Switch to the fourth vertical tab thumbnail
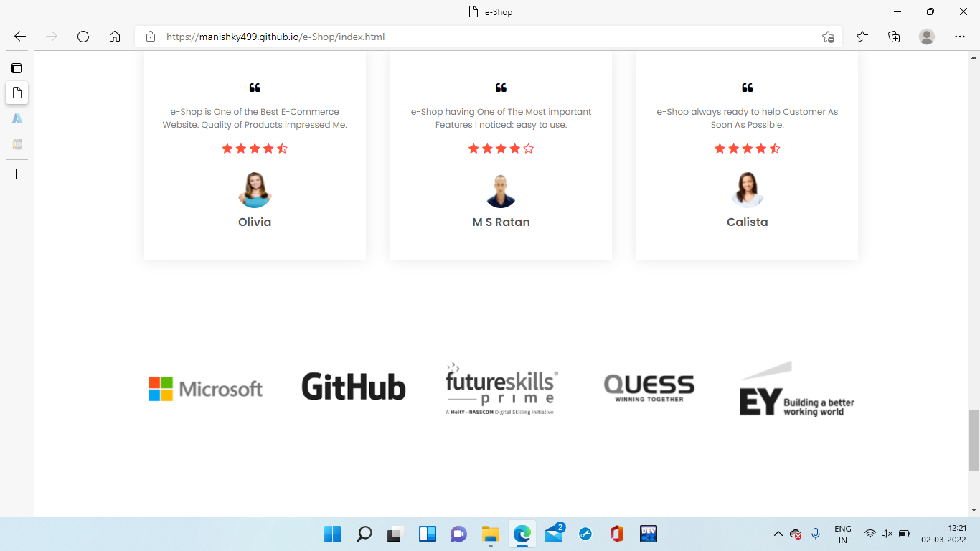 click(x=17, y=144)
